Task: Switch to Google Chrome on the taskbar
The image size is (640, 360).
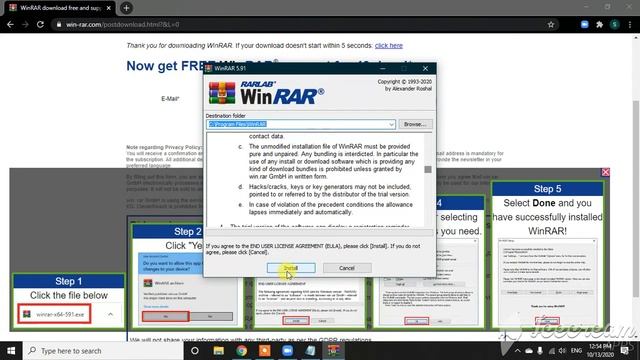Action: (241, 351)
